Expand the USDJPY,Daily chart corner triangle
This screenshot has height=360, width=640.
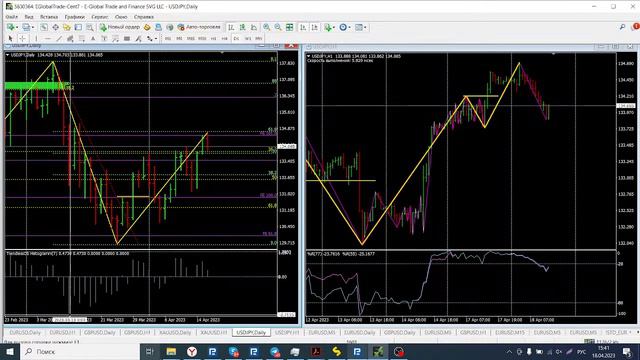pos(7,55)
